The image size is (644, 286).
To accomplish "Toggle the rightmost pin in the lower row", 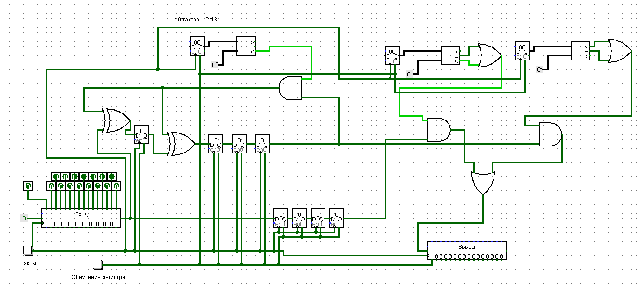I will click(116, 186).
